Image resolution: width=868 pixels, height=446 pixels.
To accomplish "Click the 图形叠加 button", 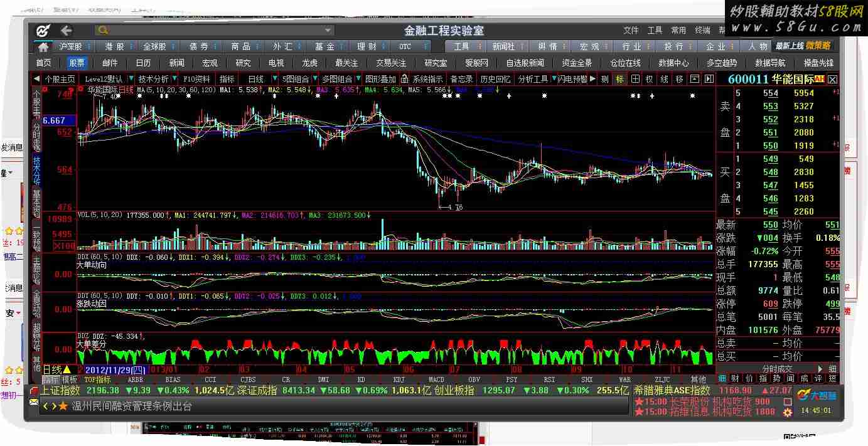I will (x=380, y=79).
